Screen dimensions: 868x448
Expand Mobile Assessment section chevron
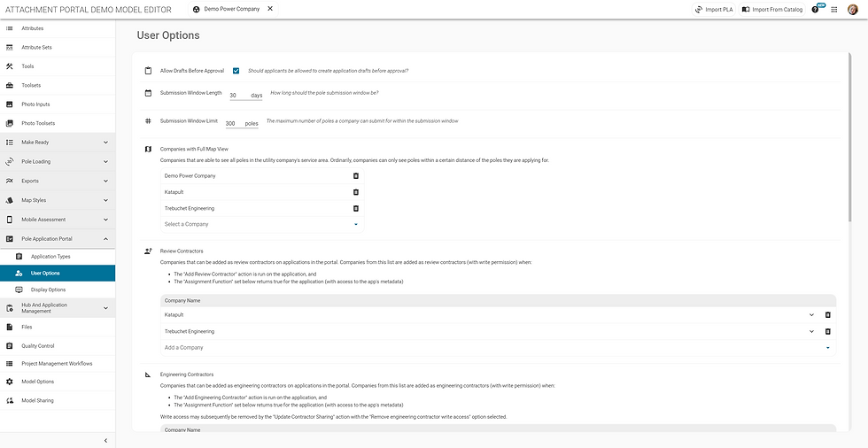point(105,220)
